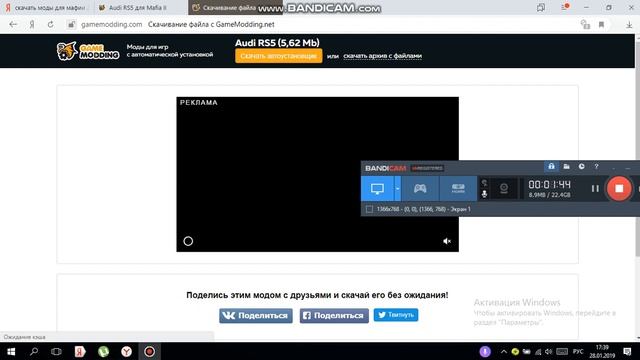Select Bandicam HDMI device recording mode

458,189
